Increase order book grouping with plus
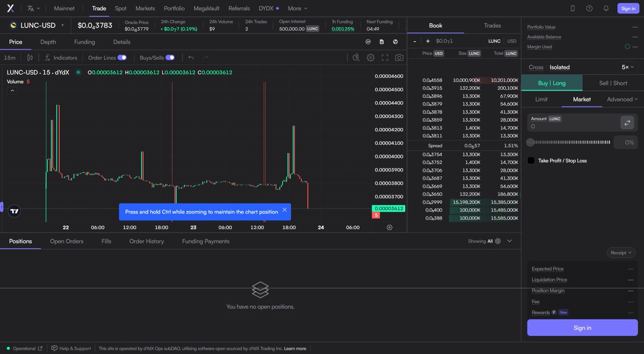 tap(428, 41)
